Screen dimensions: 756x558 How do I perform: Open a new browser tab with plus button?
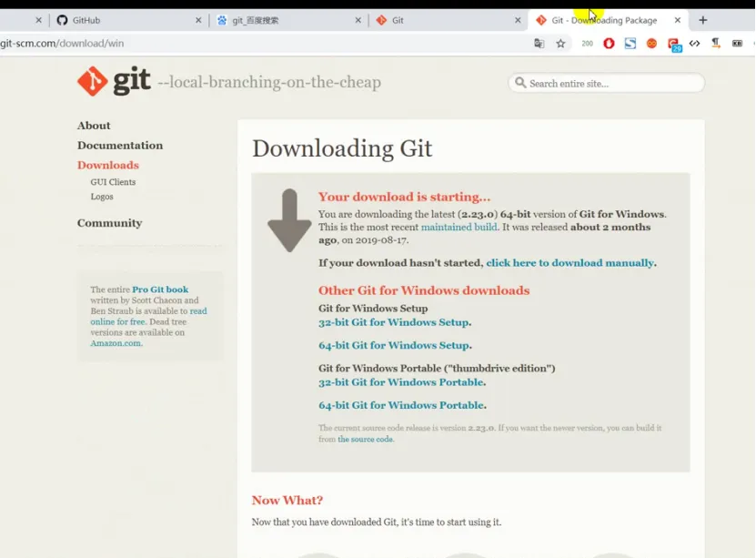[703, 20]
